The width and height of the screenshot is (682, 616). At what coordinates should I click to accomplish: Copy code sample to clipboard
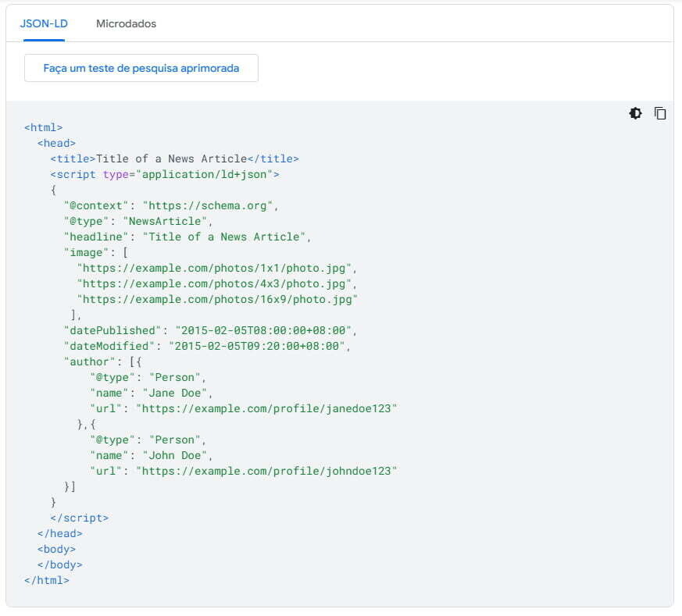point(660,113)
